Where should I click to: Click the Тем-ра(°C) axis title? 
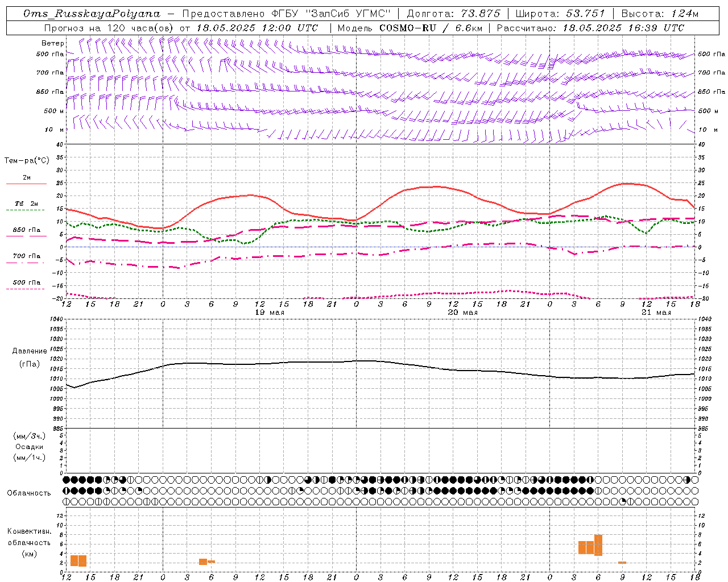pos(27,161)
